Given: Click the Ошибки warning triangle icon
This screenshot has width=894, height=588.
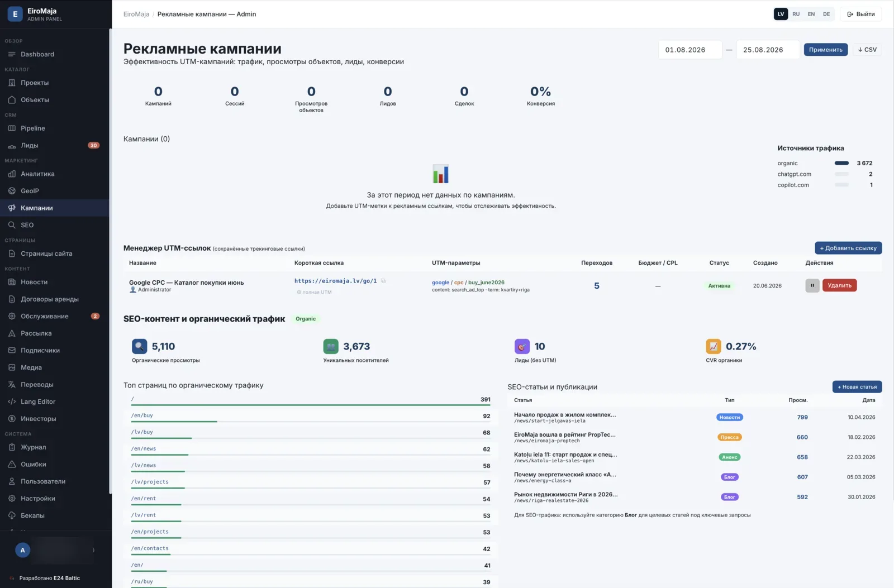Looking at the screenshot, I should 12,464.
